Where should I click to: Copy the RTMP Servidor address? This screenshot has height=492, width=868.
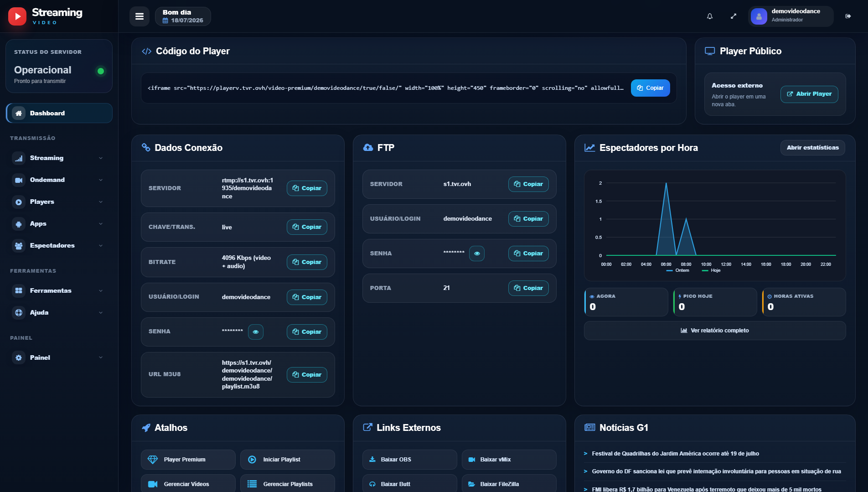click(307, 188)
